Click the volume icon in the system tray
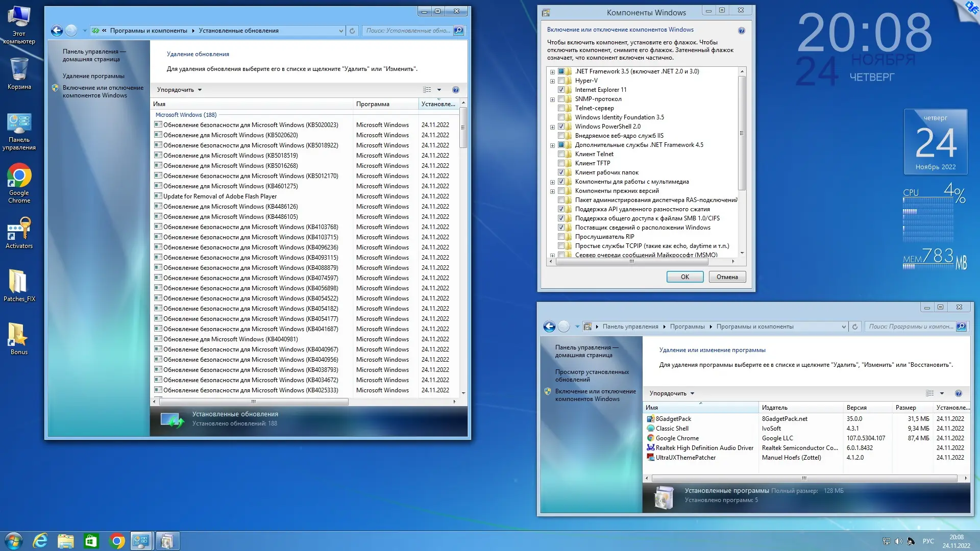Viewport: 980px width, 551px height. (898, 541)
